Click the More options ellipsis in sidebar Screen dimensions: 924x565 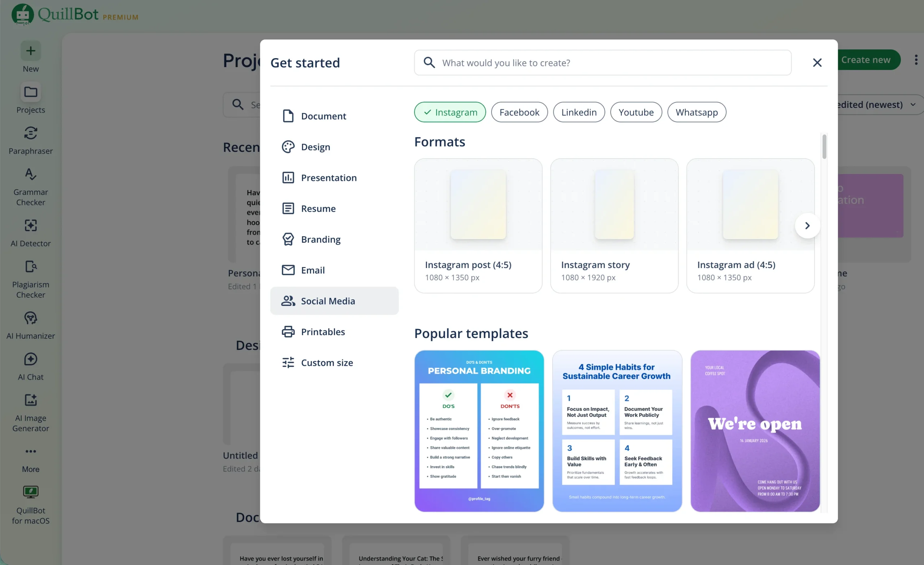tap(30, 459)
